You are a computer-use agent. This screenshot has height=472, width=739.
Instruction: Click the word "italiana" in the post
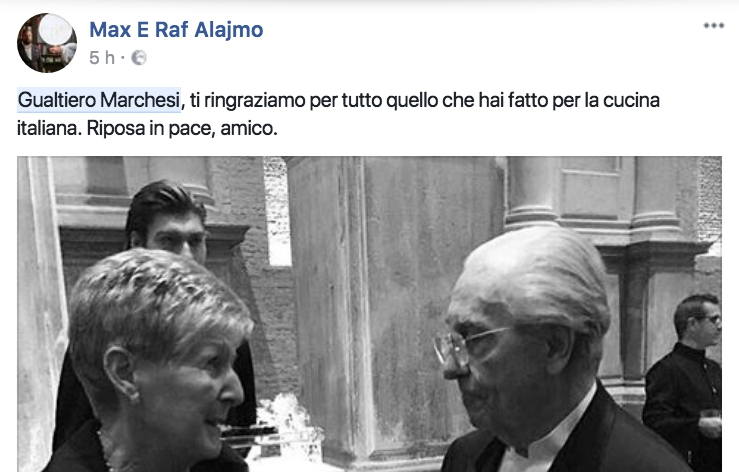48,128
